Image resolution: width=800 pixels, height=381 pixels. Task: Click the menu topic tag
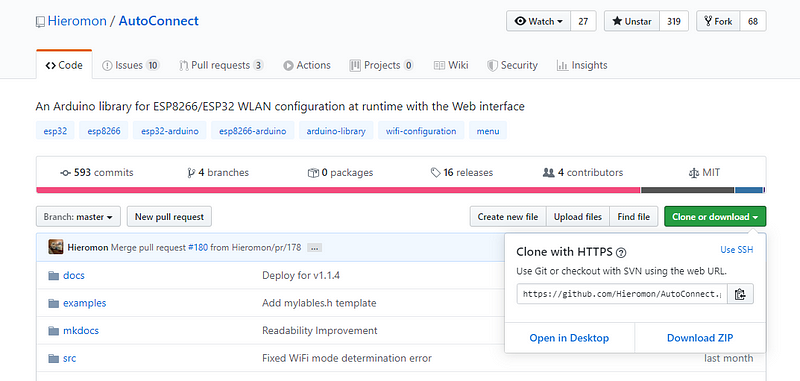488,131
